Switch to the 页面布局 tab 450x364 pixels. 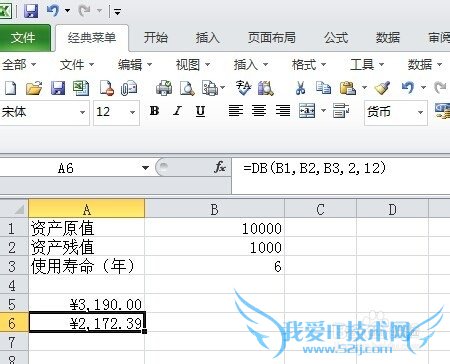[x=272, y=38]
